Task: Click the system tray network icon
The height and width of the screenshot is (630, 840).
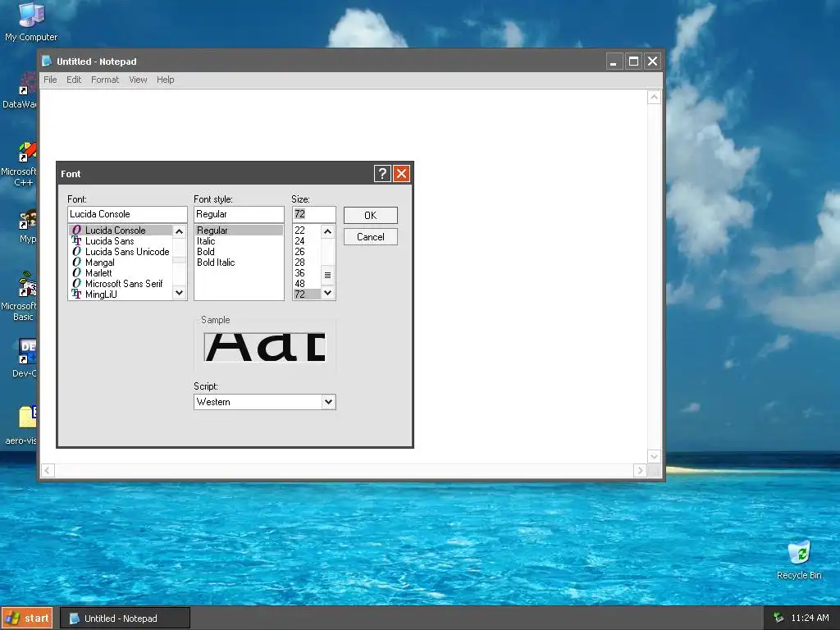Action: coord(778,618)
